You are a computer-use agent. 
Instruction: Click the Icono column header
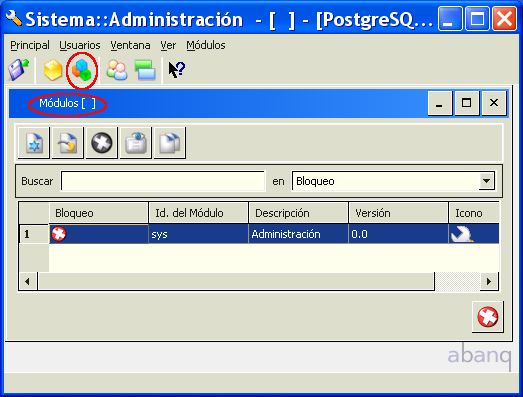[x=474, y=213]
